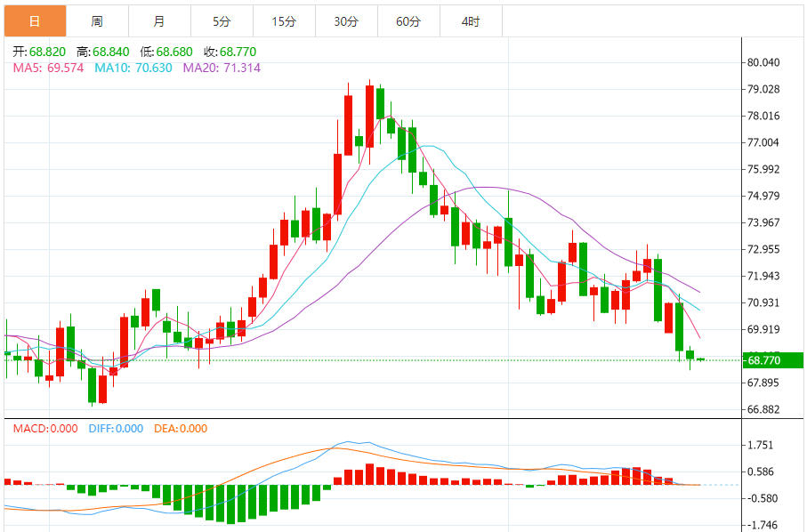Click the 71.943 price axis label
Screen dimensions: 807x532
coord(763,277)
